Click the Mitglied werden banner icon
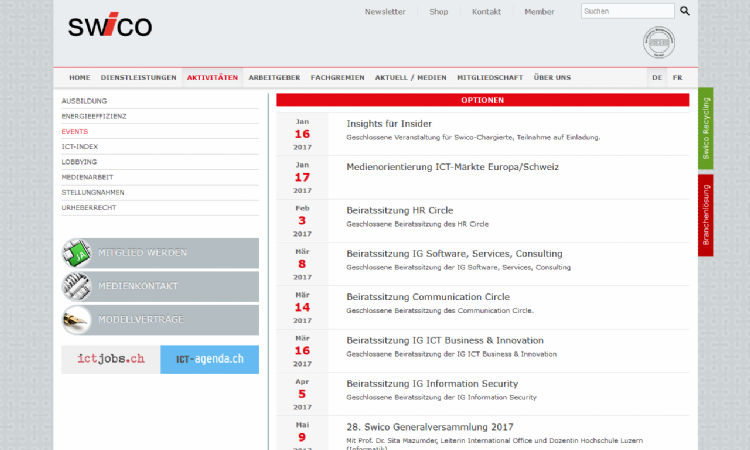Viewport: 750px width, 450px height. point(76,253)
